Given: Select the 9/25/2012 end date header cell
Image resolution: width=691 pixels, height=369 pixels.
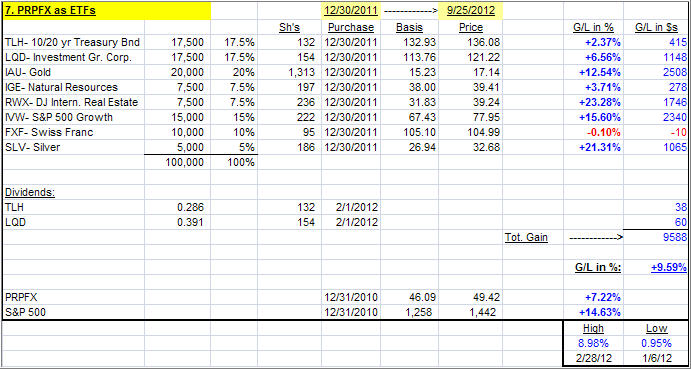Looking at the screenshot, I should point(471,11).
